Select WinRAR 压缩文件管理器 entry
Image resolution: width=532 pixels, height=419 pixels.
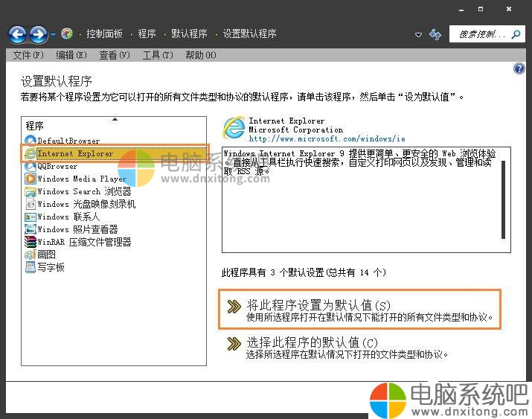tap(84, 242)
